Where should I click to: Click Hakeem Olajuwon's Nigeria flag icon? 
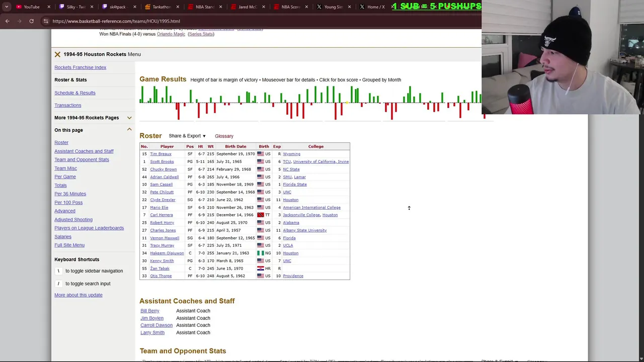coord(261,253)
